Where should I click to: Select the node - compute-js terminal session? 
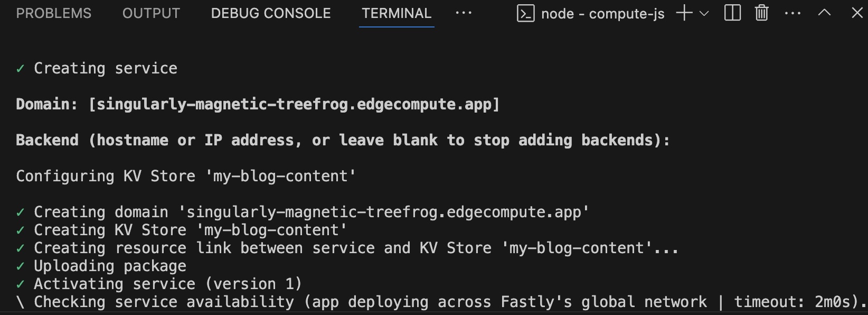click(x=602, y=13)
